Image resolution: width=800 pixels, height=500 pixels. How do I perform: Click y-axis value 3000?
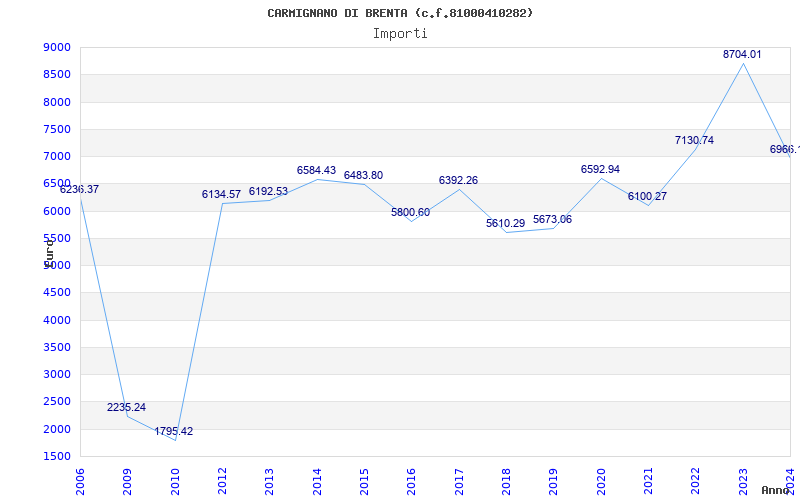pos(57,374)
